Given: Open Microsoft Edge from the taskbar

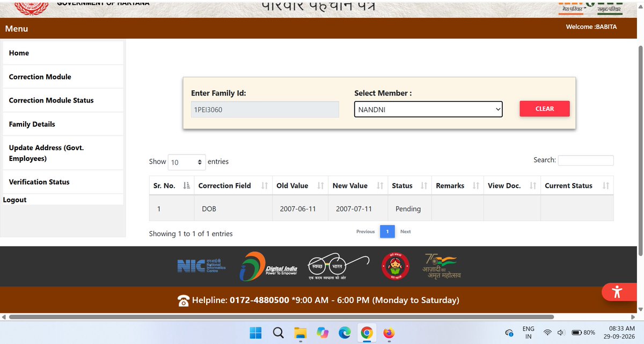Looking at the screenshot, I should [x=344, y=333].
